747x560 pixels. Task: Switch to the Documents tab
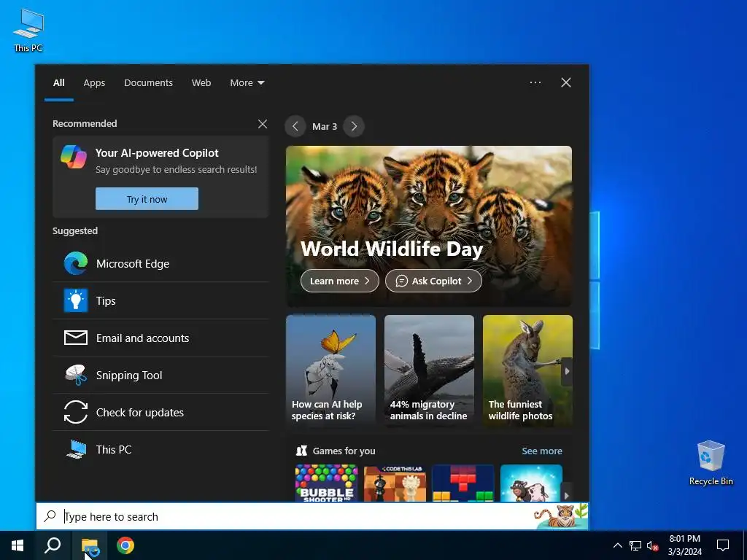pos(148,83)
